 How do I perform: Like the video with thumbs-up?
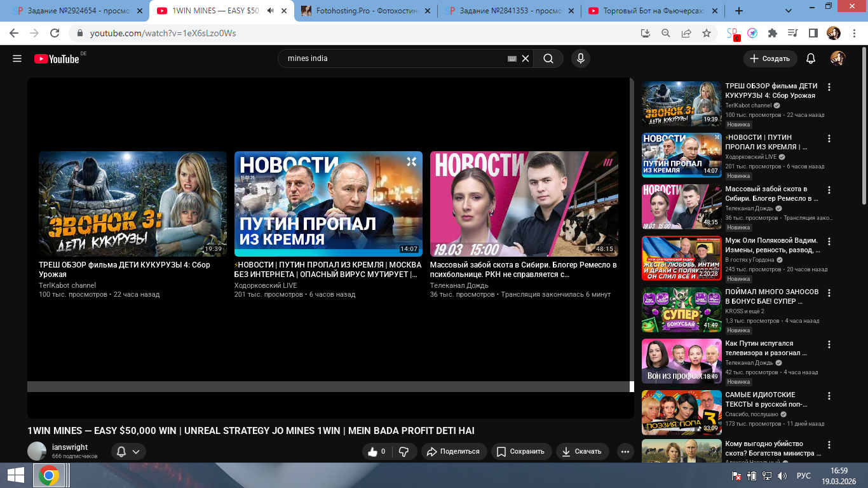(377, 451)
